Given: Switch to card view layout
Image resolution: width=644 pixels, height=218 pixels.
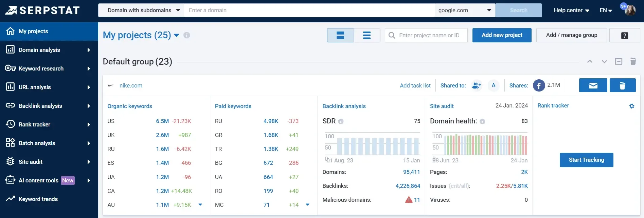Looking at the screenshot, I should tap(340, 35).
